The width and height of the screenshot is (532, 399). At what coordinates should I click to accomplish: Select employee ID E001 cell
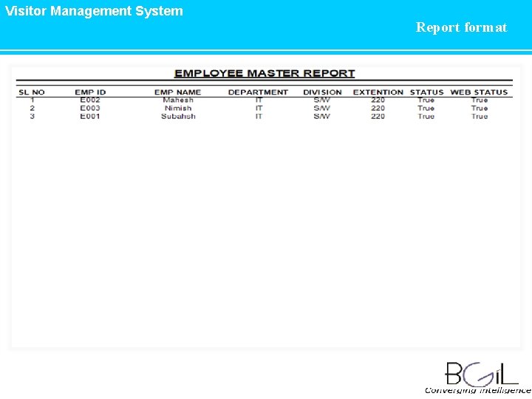[90, 117]
